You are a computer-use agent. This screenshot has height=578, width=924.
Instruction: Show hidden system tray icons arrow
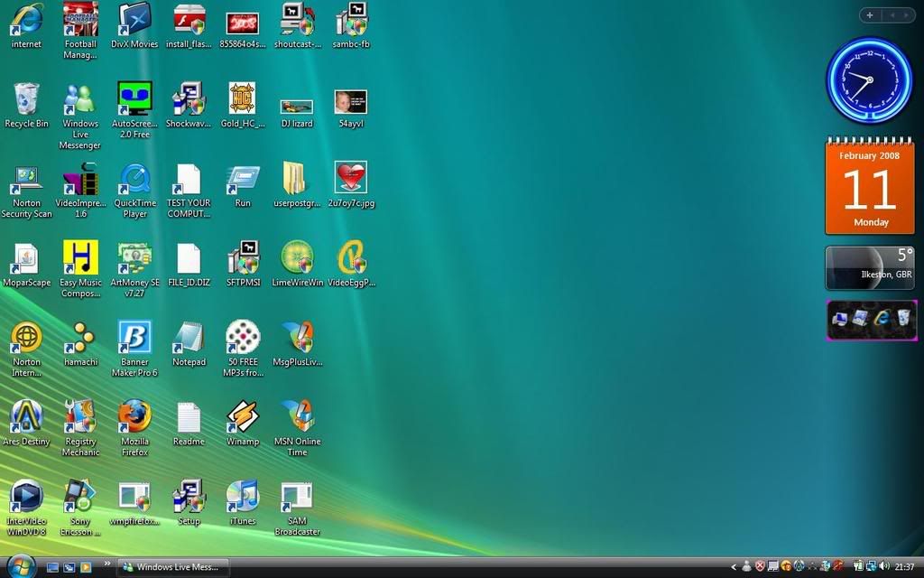(x=735, y=567)
